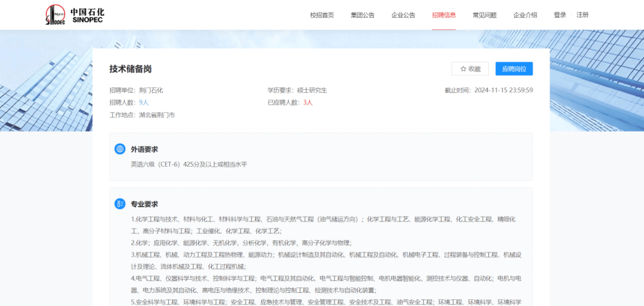The height and width of the screenshot is (306, 644).
Task: Click the list icon beside 专业要求
Action: tap(120, 204)
